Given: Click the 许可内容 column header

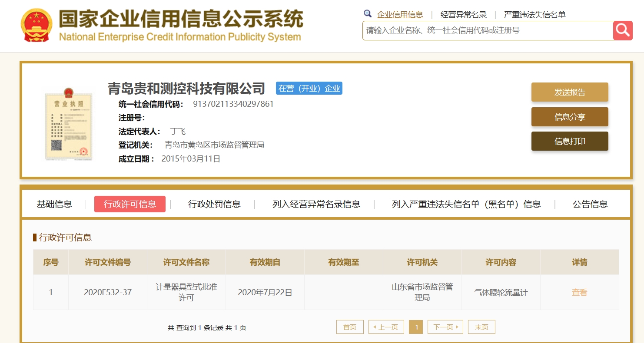Looking at the screenshot, I should [x=501, y=262].
